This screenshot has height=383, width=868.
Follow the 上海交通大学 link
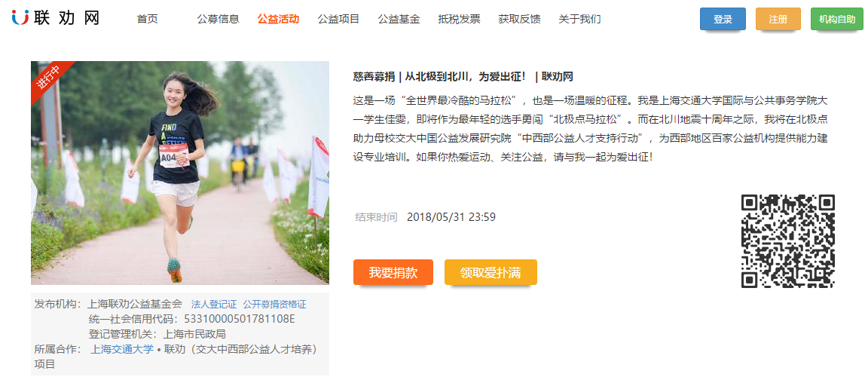pyautogui.click(x=122, y=350)
